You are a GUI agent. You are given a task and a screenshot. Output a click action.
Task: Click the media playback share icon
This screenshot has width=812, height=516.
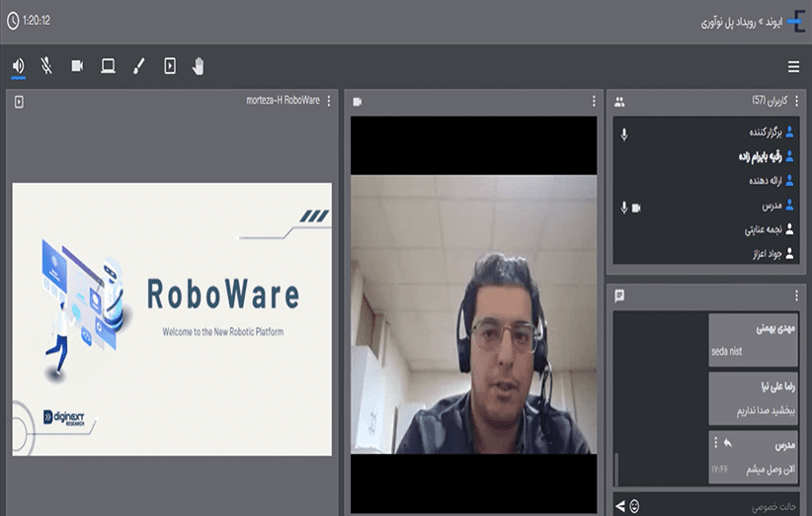point(170,66)
